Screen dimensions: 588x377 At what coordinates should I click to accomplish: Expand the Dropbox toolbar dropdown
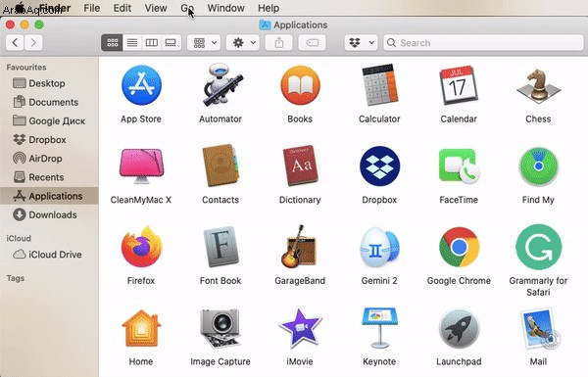coord(361,43)
